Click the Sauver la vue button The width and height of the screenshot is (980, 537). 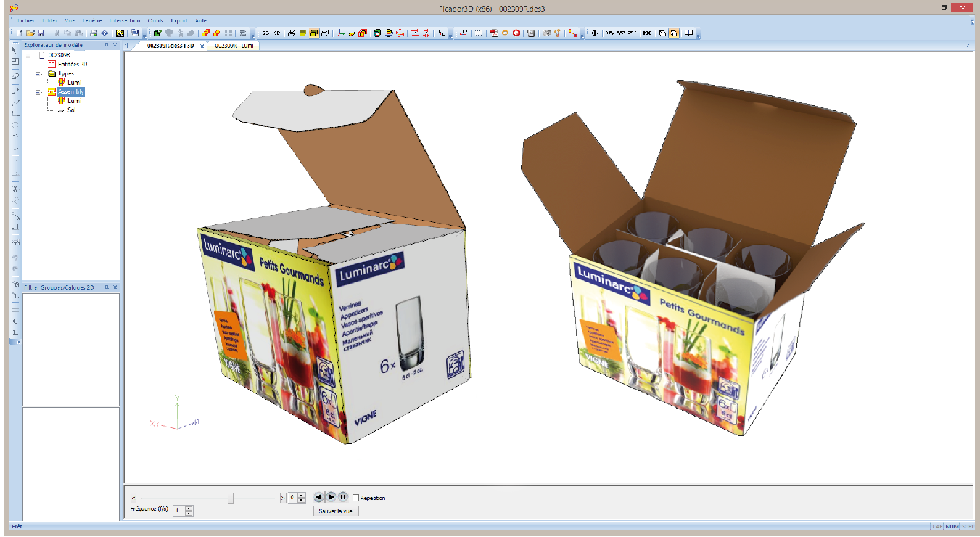[335, 511]
